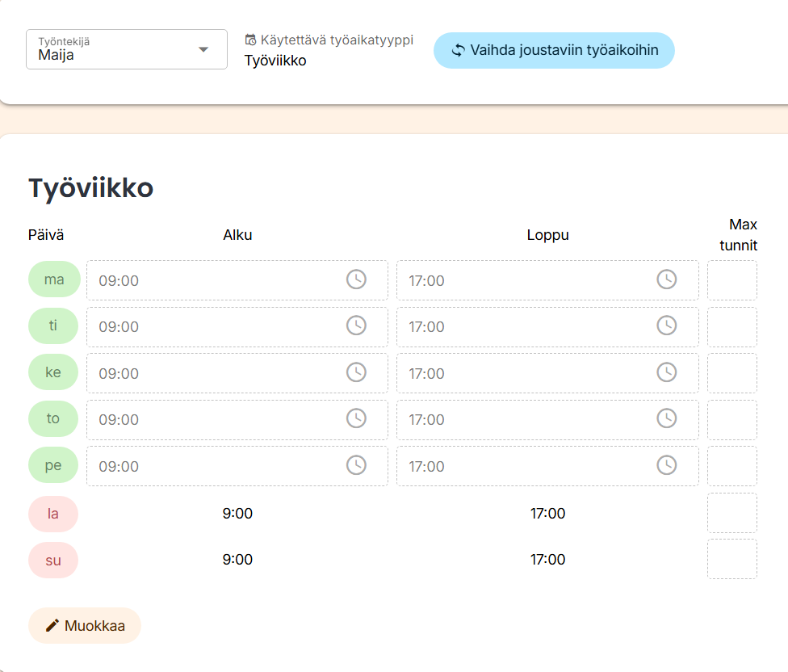Click Monday max tunnit input box
This screenshot has width=788, height=672.
[731, 280]
